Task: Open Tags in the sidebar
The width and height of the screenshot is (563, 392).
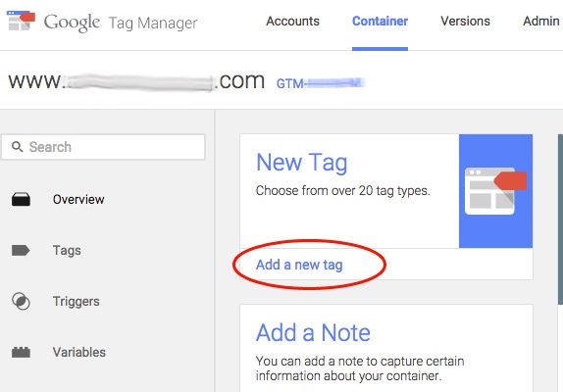Action: pos(67,250)
